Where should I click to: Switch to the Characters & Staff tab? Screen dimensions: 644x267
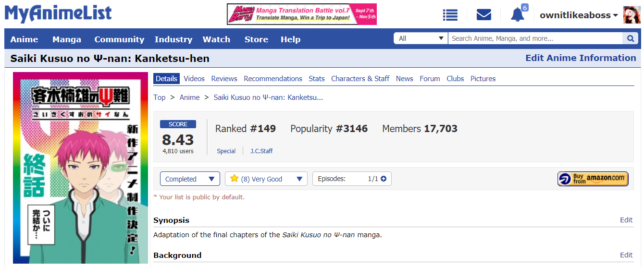[x=360, y=79]
